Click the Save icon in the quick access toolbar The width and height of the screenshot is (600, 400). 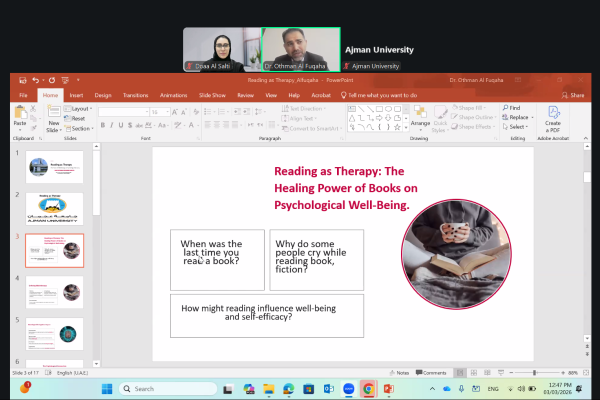coord(23,80)
